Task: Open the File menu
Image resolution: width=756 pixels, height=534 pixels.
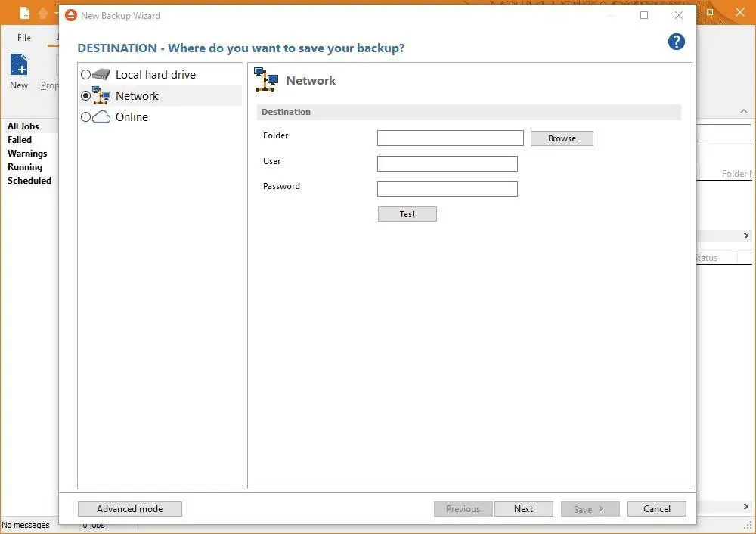Action: point(24,38)
